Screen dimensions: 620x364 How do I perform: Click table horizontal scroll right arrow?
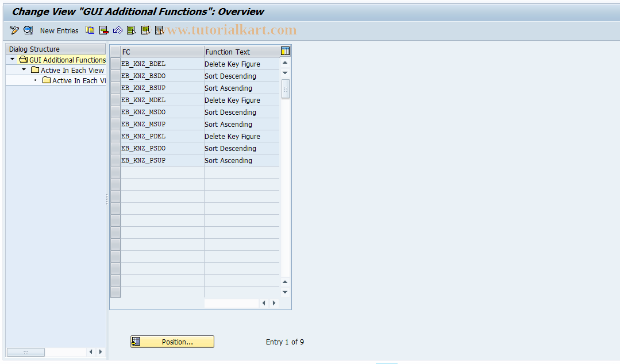(274, 303)
